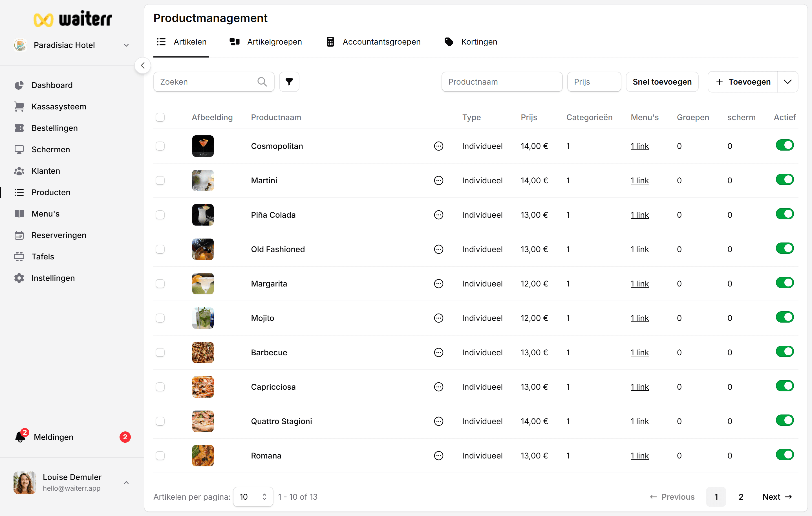This screenshot has height=516, width=812.
Task: Click the Margarita product thumbnail
Action: pyautogui.click(x=203, y=284)
